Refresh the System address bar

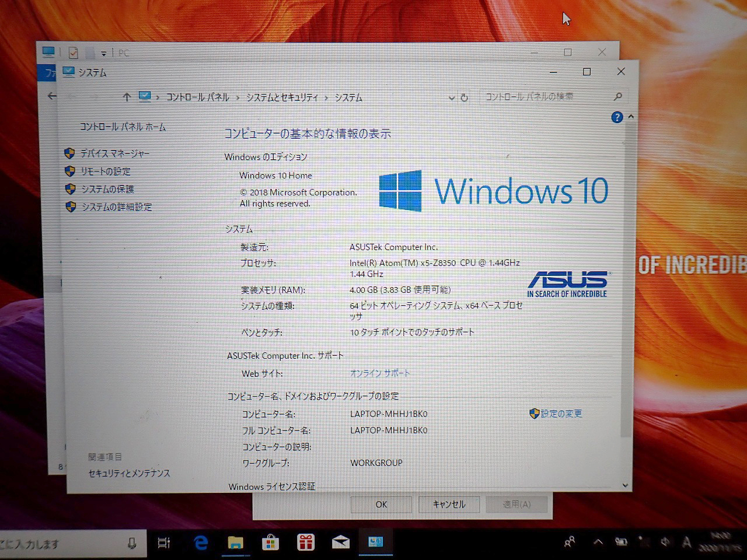pyautogui.click(x=465, y=97)
